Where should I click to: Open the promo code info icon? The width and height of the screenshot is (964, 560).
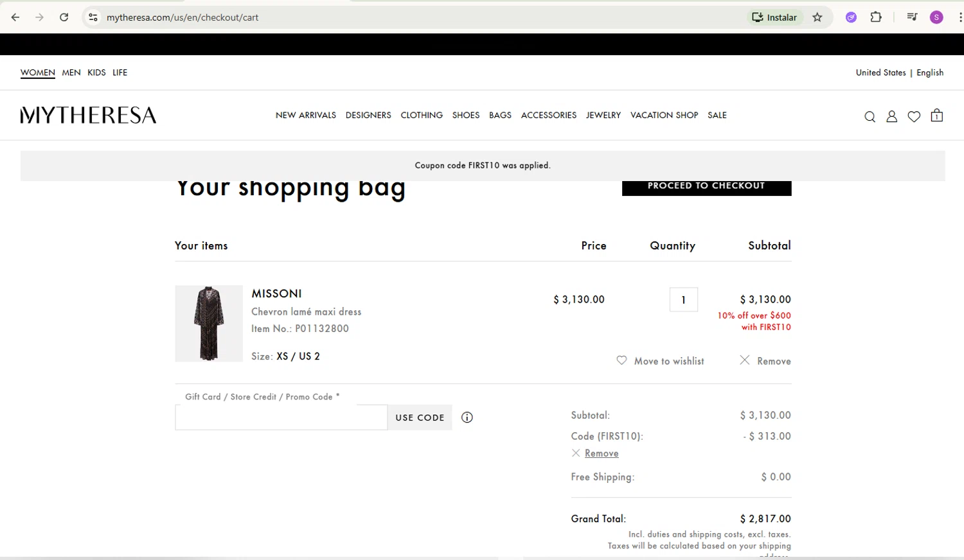coord(467,417)
